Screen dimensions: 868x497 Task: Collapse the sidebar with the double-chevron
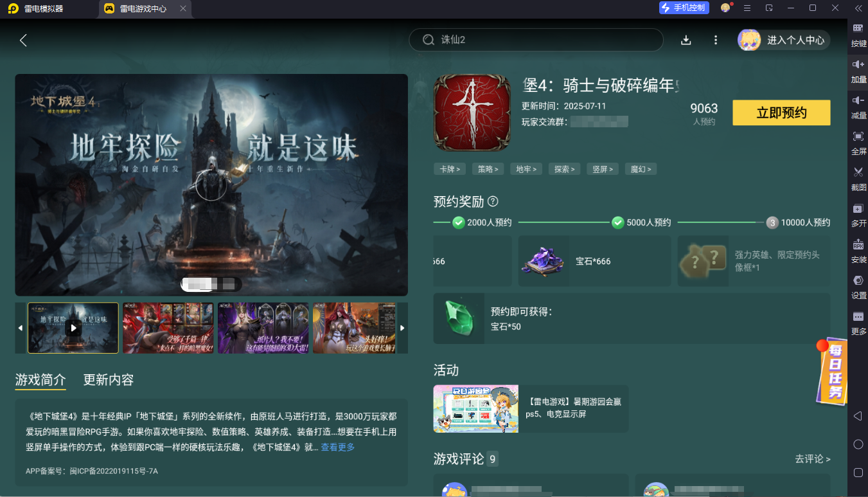858,8
